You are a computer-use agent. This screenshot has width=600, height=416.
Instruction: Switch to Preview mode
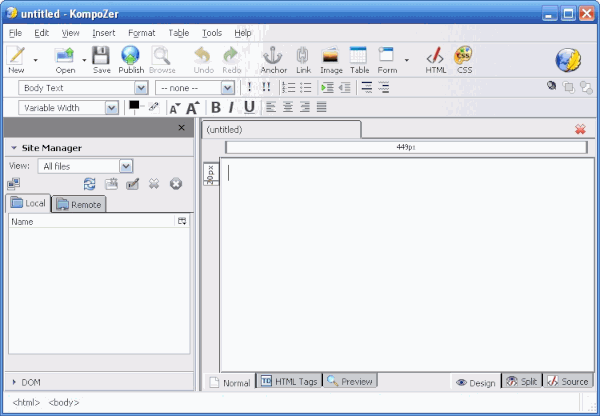(x=350, y=382)
